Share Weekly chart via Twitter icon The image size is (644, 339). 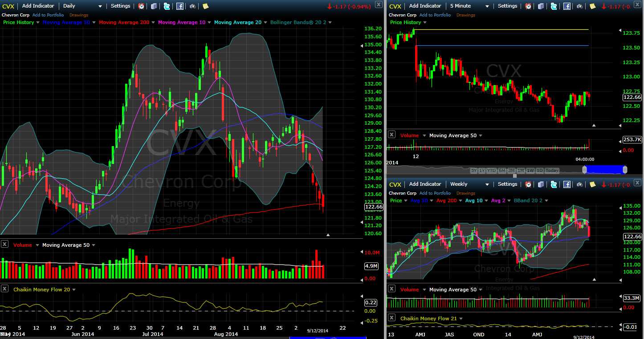(554, 184)
